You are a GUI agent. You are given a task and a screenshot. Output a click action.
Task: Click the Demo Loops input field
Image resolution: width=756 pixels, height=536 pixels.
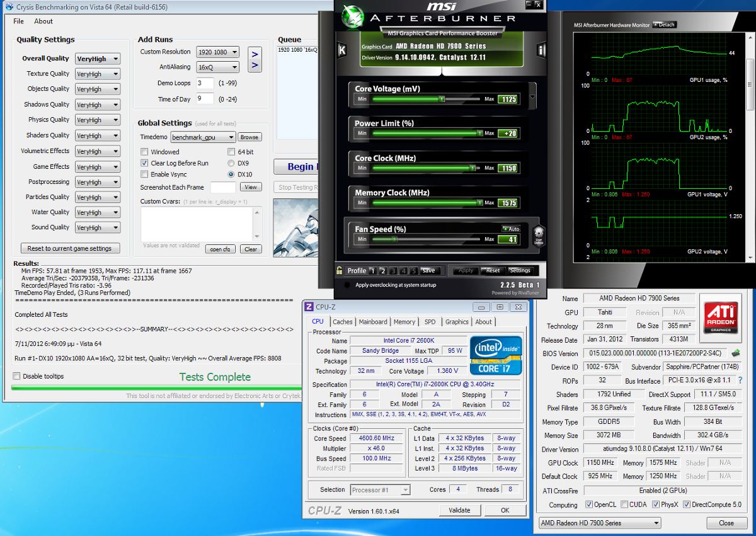coord(205,83)
